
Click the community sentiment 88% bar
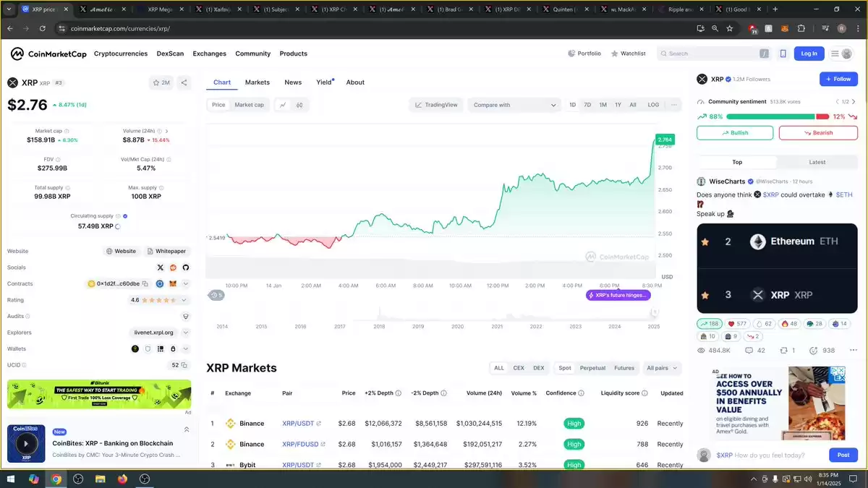point(770,116)
